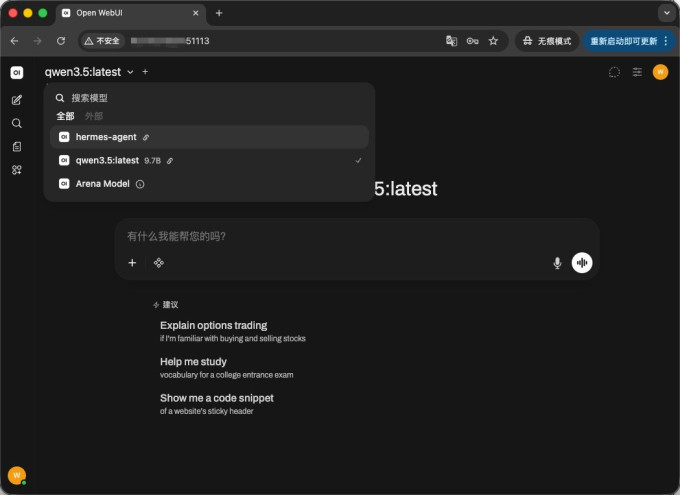The width and height of the screenshot is (680, 495).
Task: Open Chrome three-dot menu
Action: coord(666,41)
